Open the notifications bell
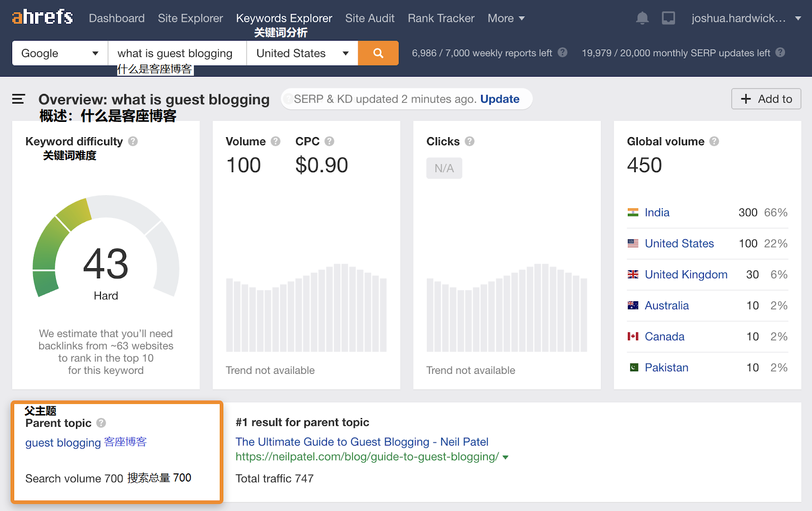The height and width of the screenshot is (511, 812). [x=642, y=18]
